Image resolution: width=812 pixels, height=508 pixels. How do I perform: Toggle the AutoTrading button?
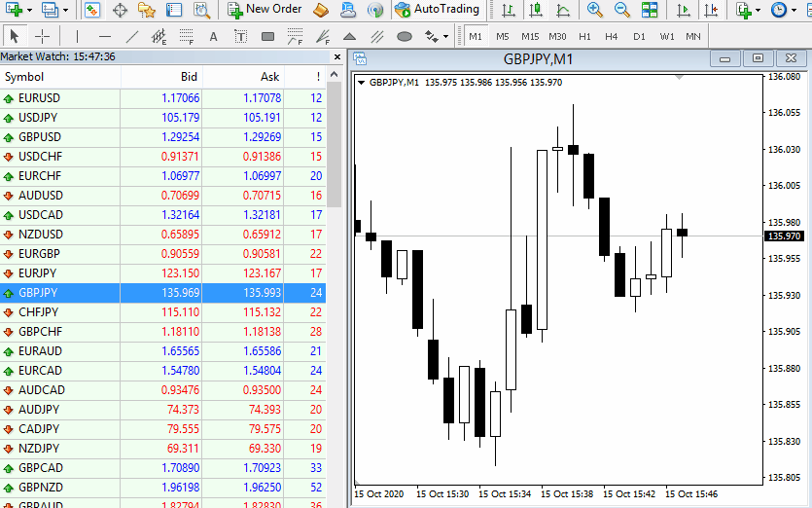(x=438, y=10)
